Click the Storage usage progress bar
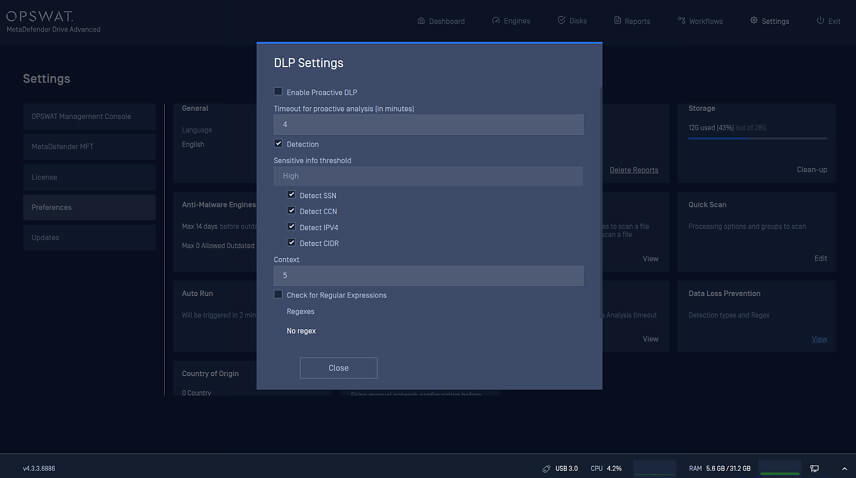 (757, 139)
